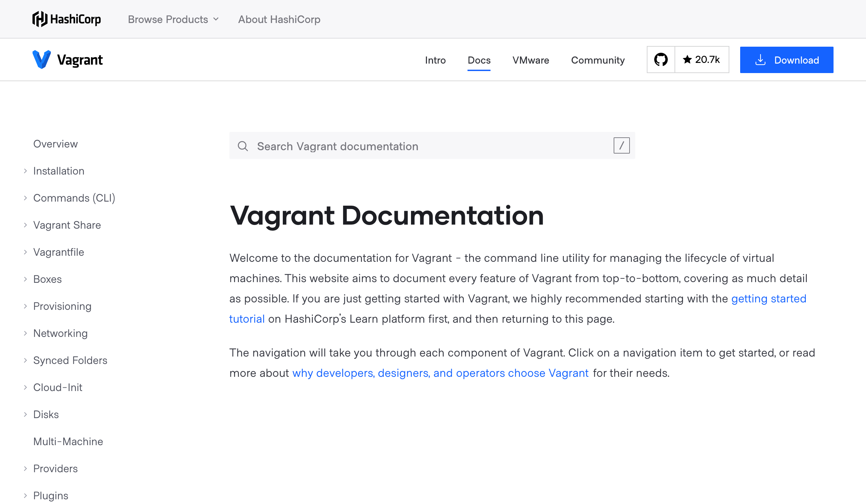Expand Commands (CLI) in sidebar

point(25,198)
